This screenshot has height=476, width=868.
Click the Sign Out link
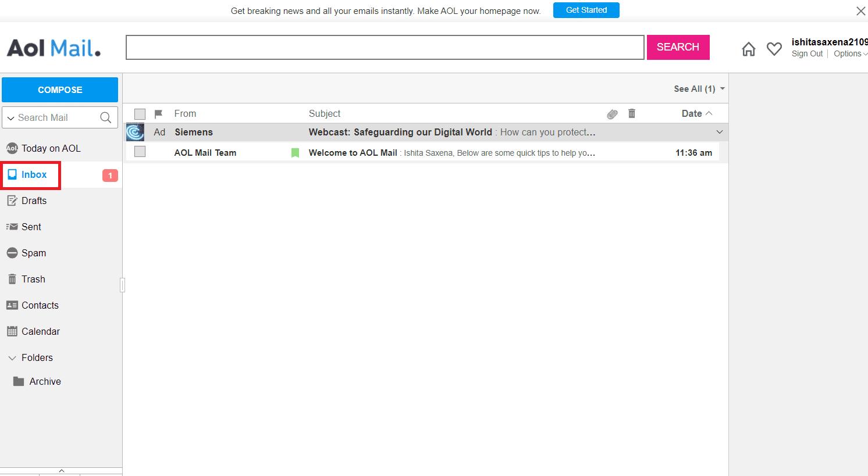(x=807, y=53)
